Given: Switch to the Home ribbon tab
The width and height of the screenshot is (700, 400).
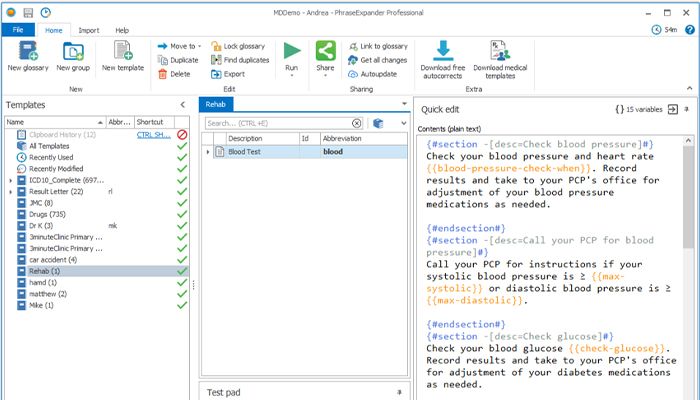Looking at the screenshot, I should (x=54, y=30).
